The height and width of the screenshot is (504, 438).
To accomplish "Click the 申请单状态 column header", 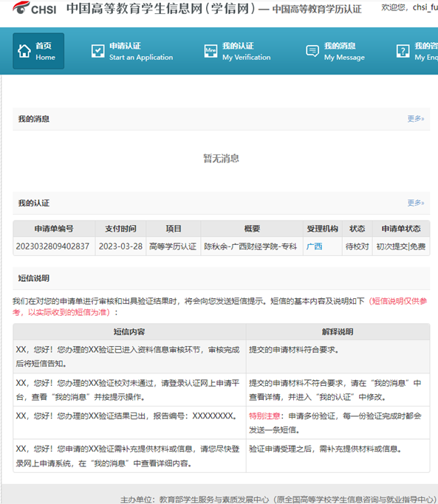I will [x=401, y=229].
